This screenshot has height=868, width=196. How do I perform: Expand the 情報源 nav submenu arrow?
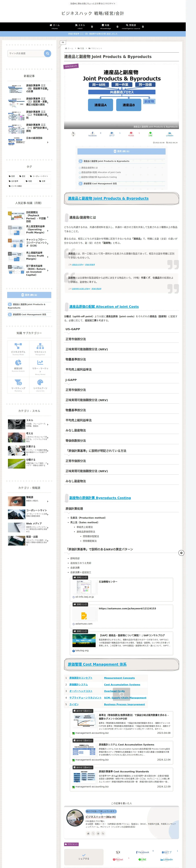pos(143,27)
